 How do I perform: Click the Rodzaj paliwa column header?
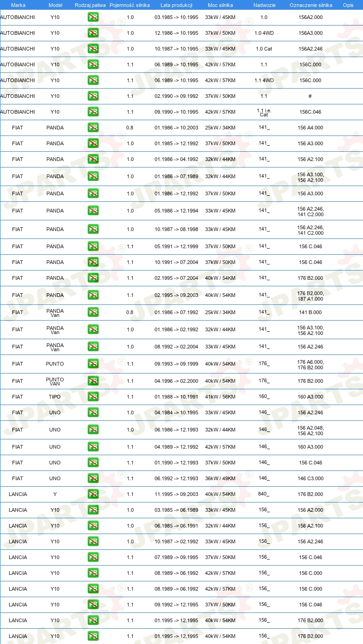(90, 5)
